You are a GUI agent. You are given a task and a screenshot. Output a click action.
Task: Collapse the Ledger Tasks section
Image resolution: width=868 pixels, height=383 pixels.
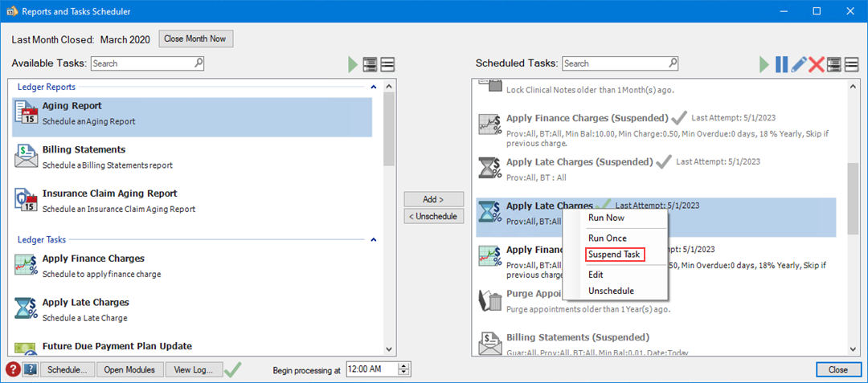tap(373, 239)
